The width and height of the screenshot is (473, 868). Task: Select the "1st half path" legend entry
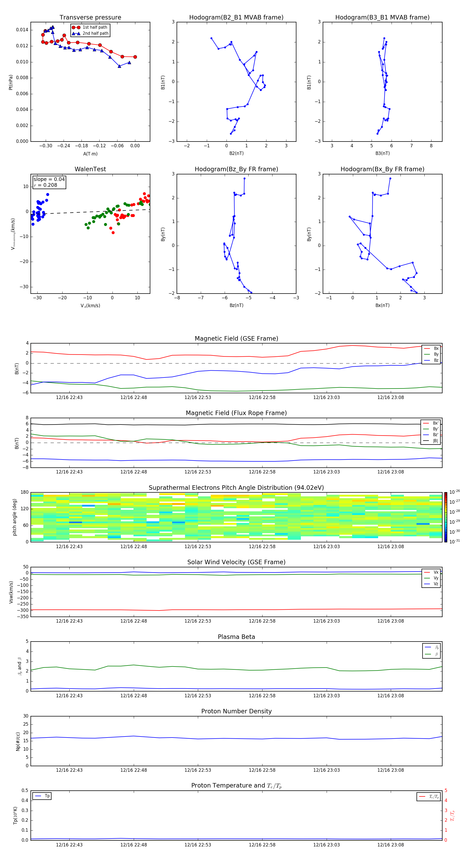click(90, 27)
